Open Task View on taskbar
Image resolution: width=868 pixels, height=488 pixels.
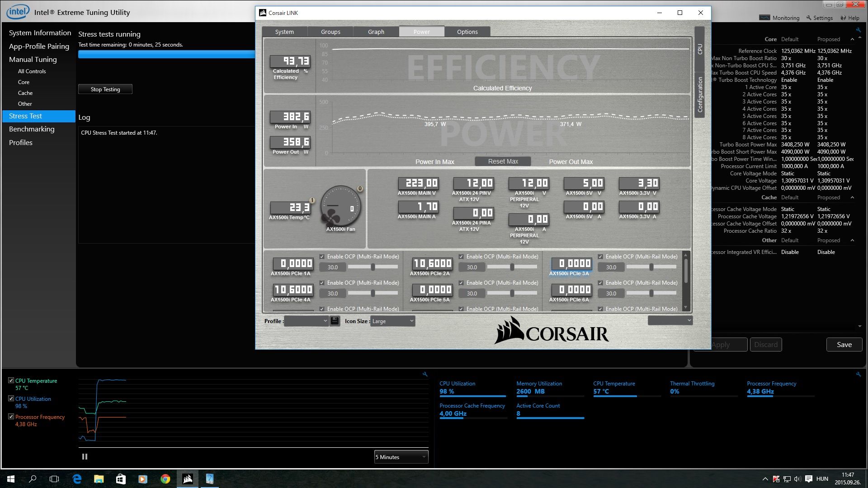tap(54, 479)
